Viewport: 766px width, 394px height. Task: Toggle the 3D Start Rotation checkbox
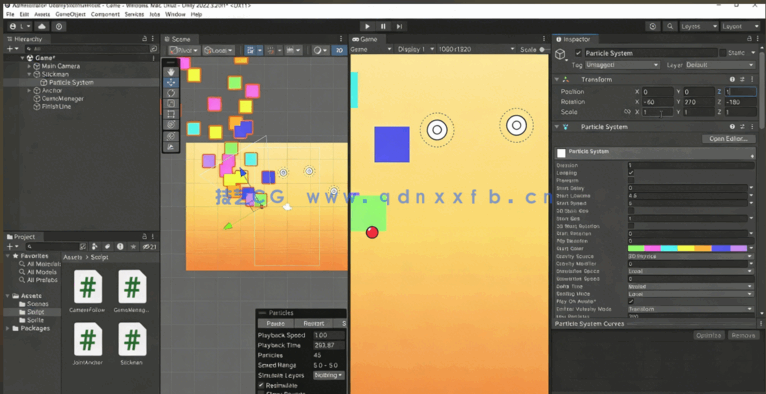(x=631, y=226)
